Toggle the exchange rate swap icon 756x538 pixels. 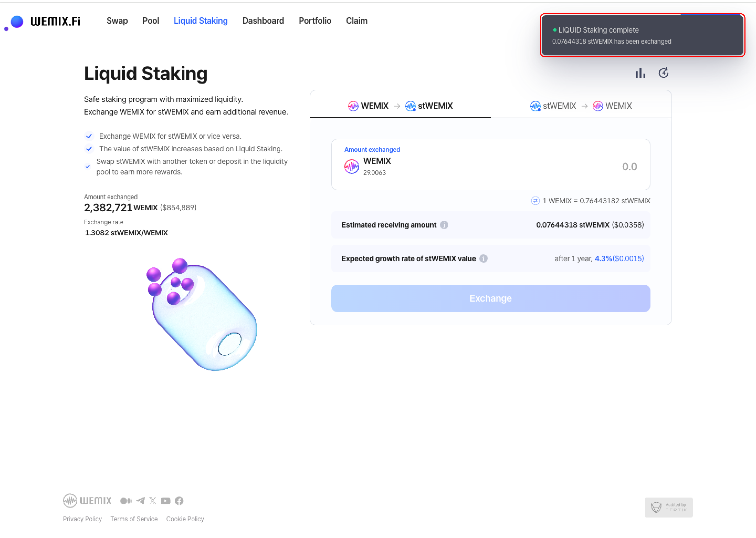(535, 201)
